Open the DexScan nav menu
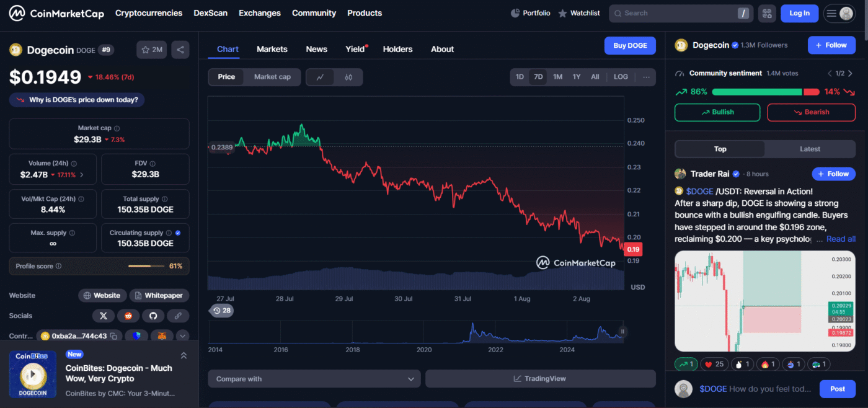The image size is (868, 408). coord(210,13)
